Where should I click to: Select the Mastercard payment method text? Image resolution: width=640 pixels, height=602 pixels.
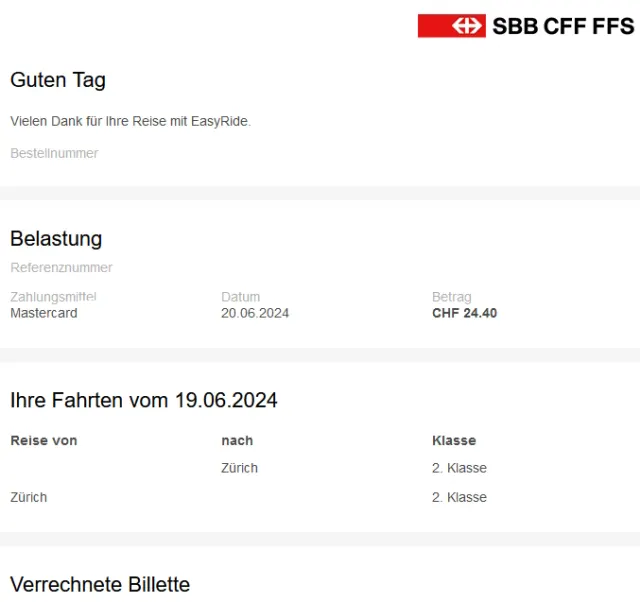point(44,313)
